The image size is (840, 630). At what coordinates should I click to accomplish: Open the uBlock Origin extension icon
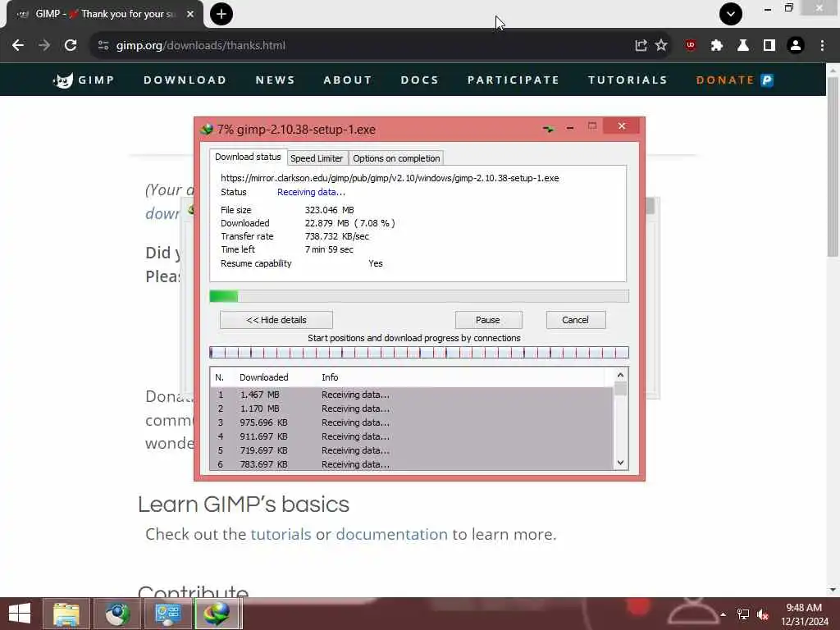tap(691, 46)
